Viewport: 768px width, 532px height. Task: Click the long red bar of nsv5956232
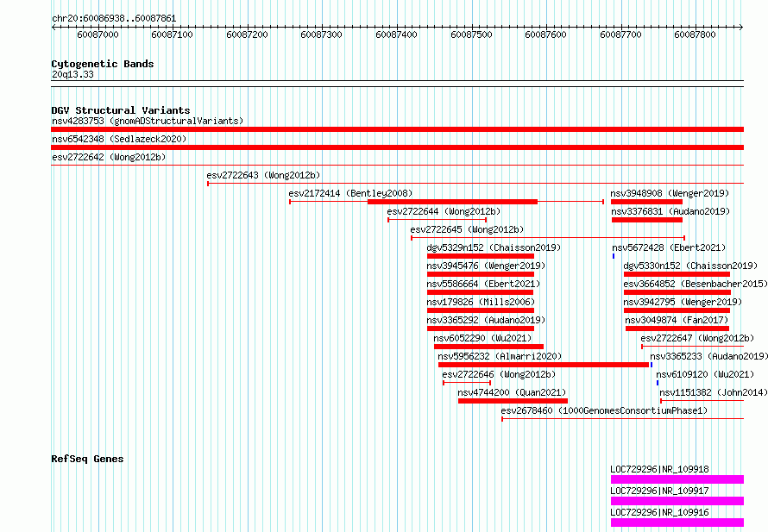[x=544, y=365]
